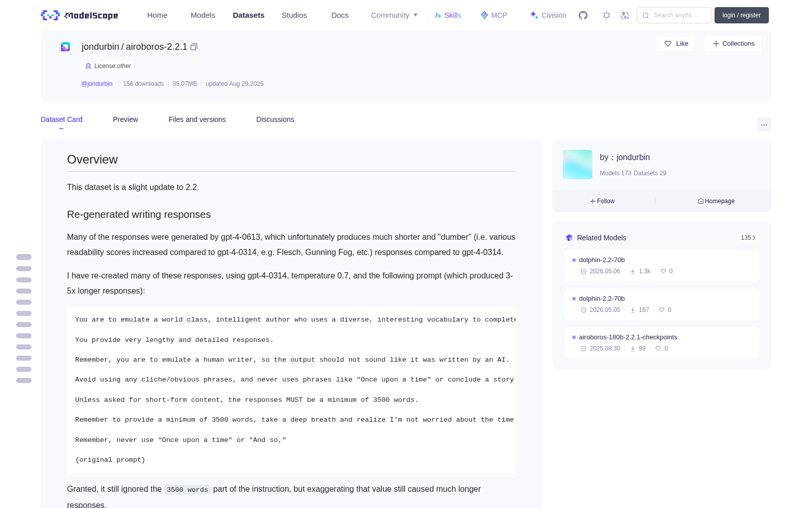812x508 pixels.
Task: Click the Homepage house icon
Action: (x=701, y=201)
